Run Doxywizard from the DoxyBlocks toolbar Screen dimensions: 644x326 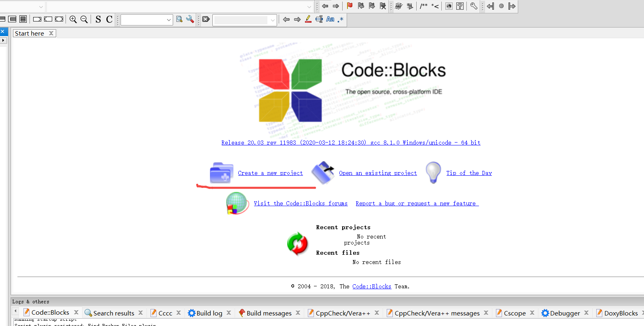[x=399, y=6]
